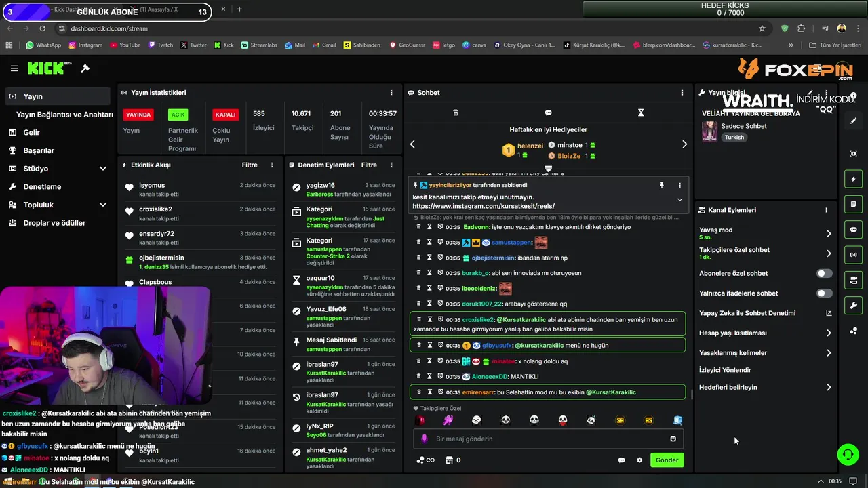Open Yayın Bağlantısı ve Anahtarı
The image size is (868, 488).
[64, 115]
